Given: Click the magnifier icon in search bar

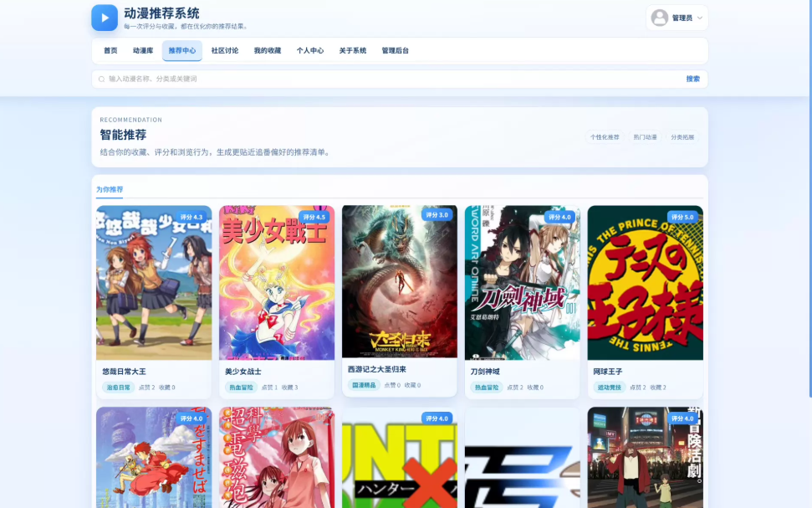Looking at the screenshot, I should (101, 80).
